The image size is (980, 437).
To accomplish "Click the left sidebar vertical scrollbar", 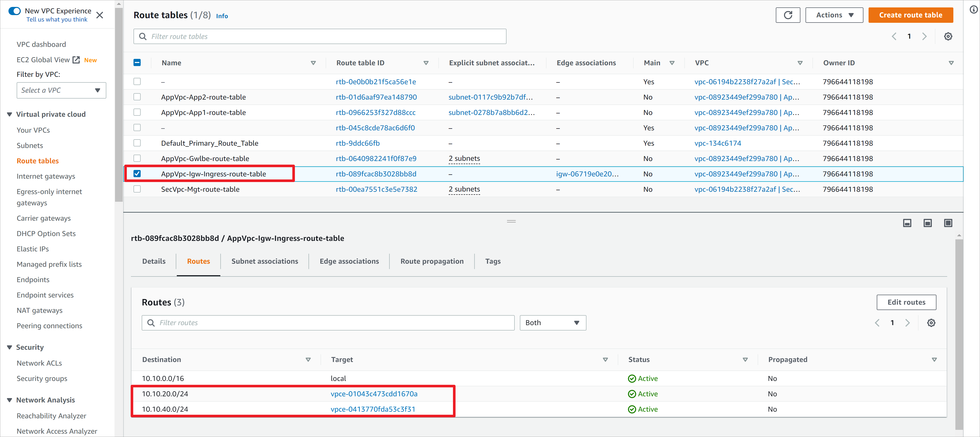I will coord(119,104).
